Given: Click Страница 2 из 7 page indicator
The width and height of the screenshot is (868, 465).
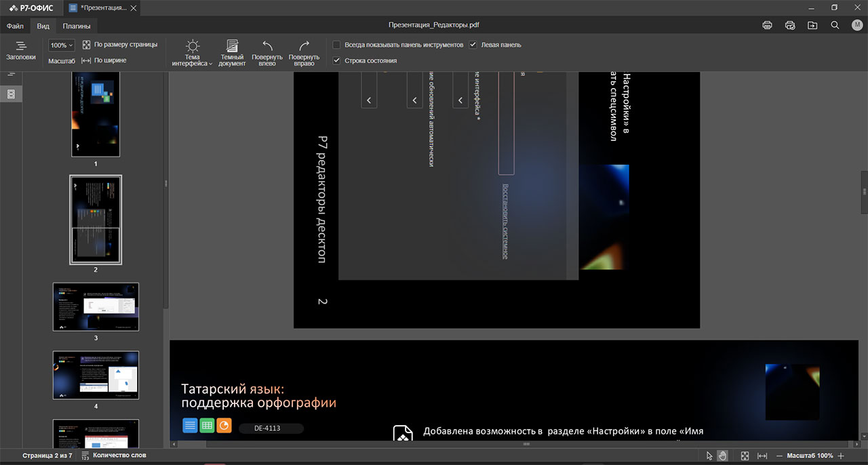Looking at the screenshot, I should point(47,456).
